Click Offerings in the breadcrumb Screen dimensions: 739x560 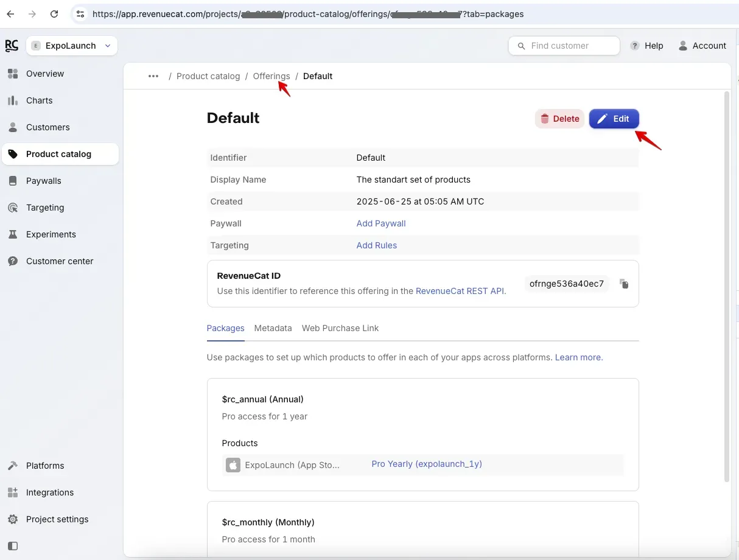pos(271,76)
